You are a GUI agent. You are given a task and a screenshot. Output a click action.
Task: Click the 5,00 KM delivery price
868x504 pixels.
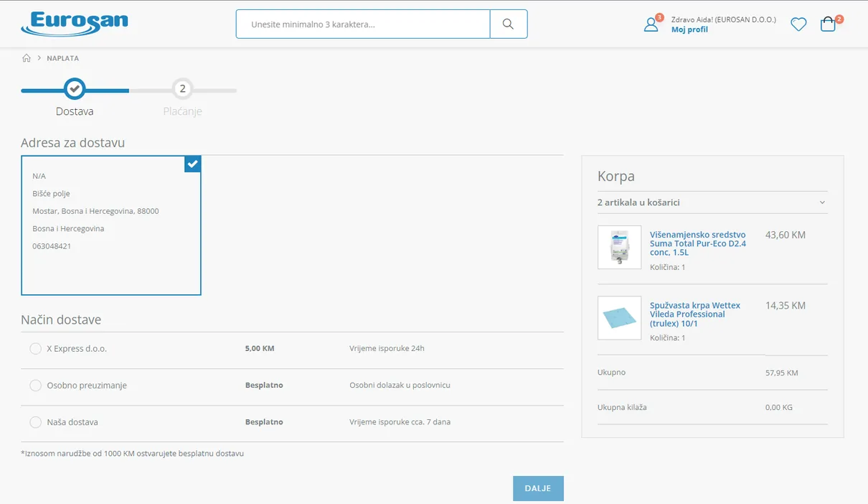point(260,348)
